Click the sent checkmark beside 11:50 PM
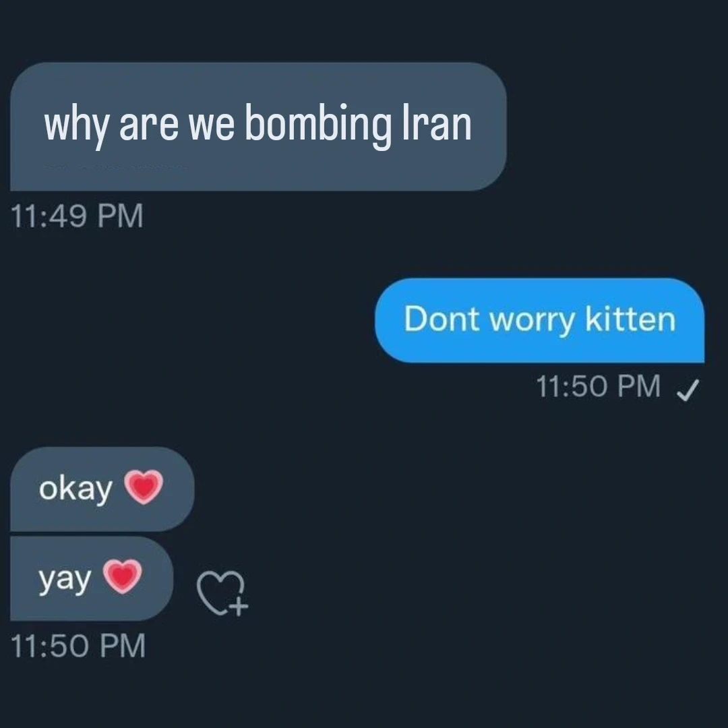The width and height of the screenshot is (728, 728). click(x=688, y=390)
